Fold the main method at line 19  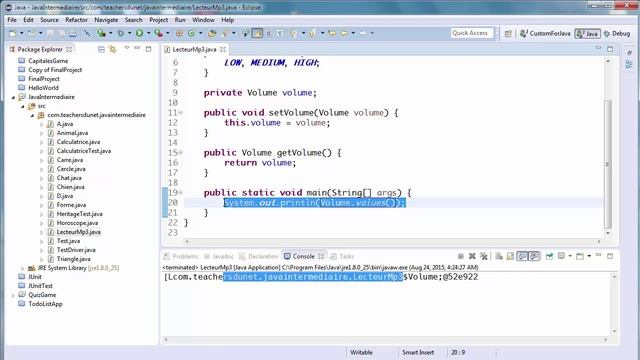point(180,192)
